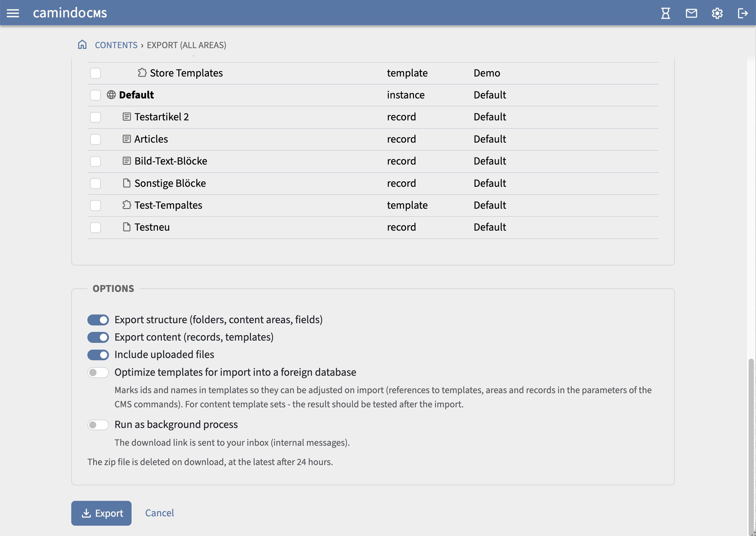Image resolution: width=756 pixels, height=536 pixels.
Task: Select the Testartikel 2 checkbox
Action: 96,117
